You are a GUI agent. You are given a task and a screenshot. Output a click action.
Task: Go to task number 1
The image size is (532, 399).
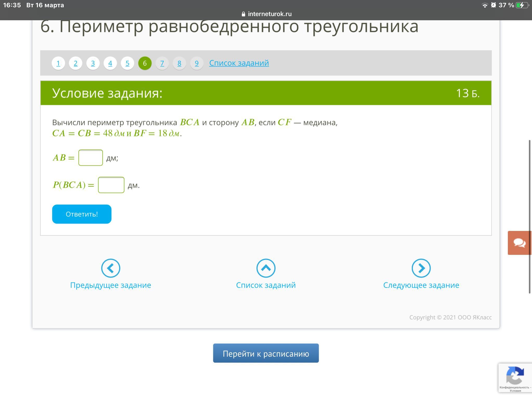(x=58, y=63)
